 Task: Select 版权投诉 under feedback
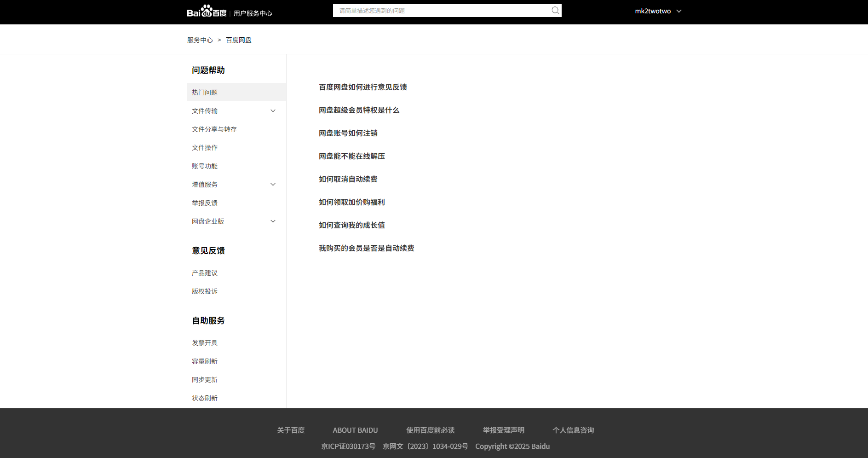205,291
